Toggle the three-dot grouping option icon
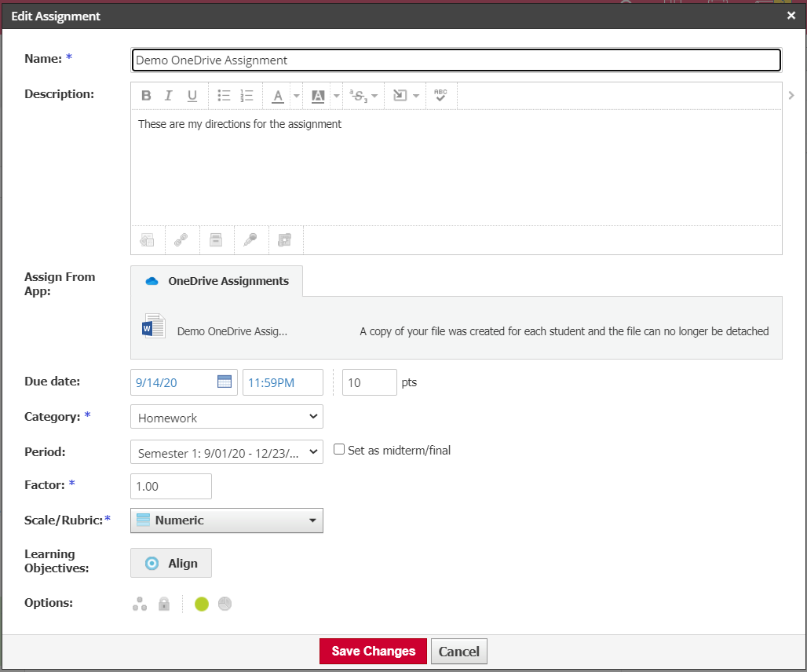 [x=140, y=604]
